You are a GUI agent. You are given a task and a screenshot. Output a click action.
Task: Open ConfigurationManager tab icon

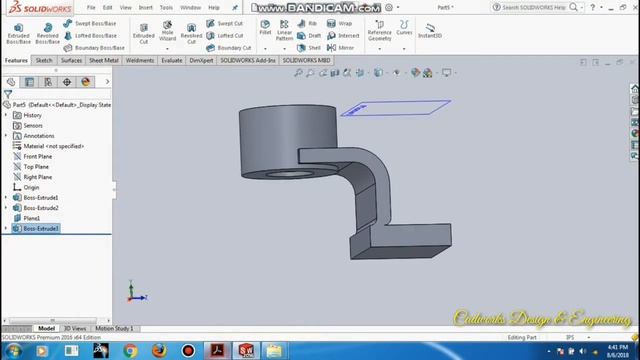pyautogui.click(x=48, y=82)
